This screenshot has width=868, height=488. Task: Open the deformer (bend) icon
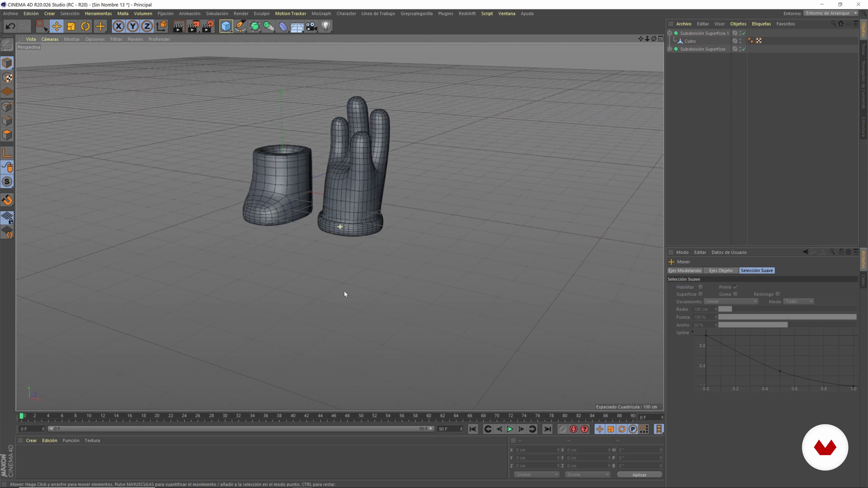click(283, 26)
